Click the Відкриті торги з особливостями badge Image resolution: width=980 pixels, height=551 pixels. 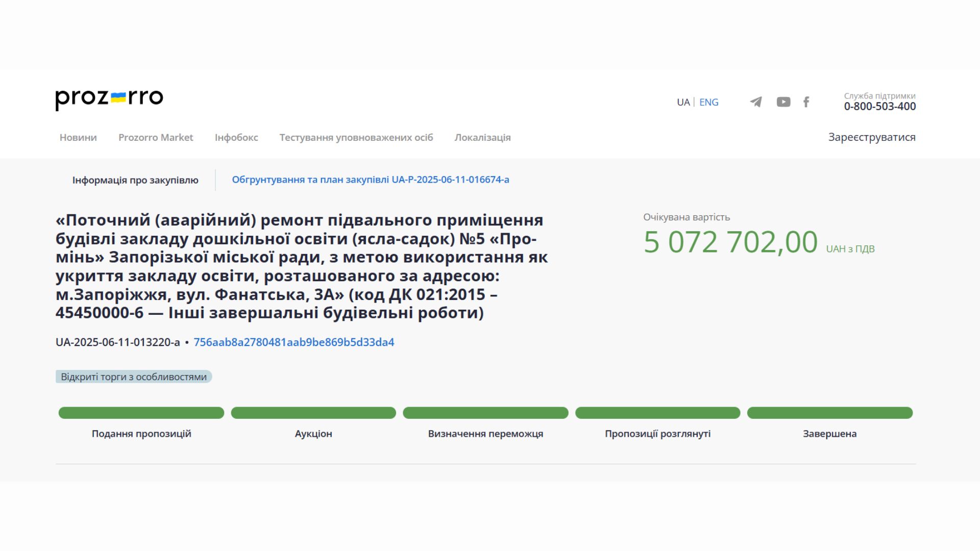click(134, 377)
